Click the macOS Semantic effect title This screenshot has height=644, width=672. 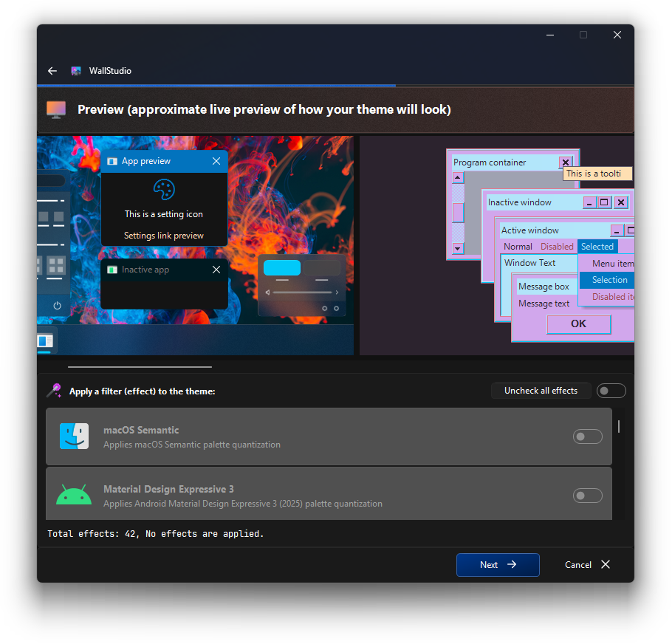(141, 430)
